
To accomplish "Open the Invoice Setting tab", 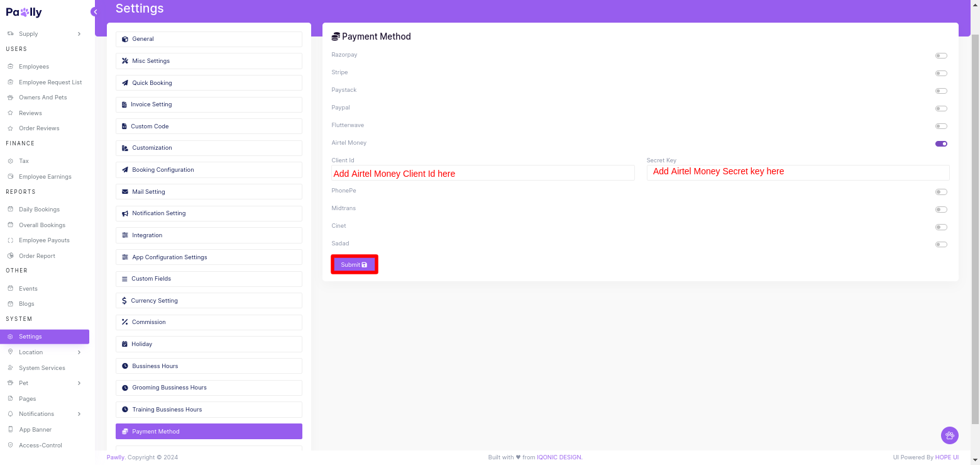I will coord(209,104).
